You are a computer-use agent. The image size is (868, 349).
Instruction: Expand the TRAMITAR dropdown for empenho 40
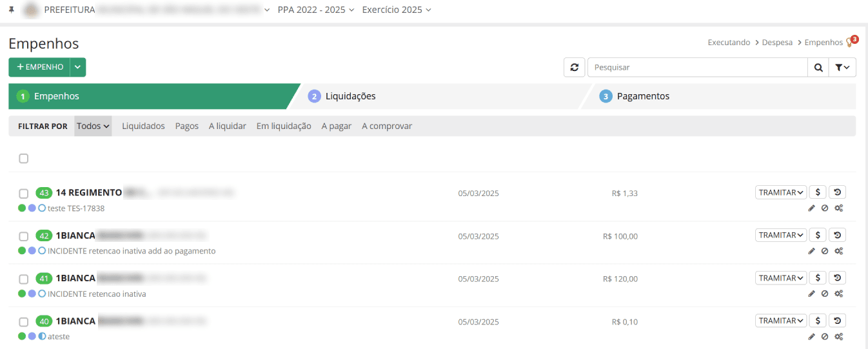point(781,321)
